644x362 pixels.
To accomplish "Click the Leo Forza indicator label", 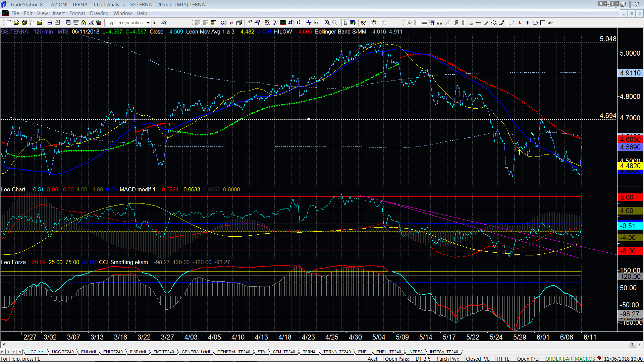I will (13, 262).
